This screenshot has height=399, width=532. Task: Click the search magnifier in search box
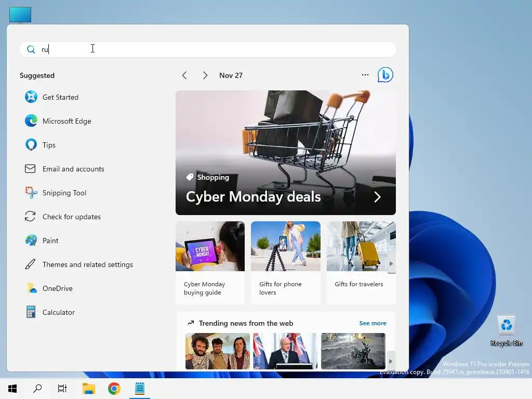coord(31,49)
